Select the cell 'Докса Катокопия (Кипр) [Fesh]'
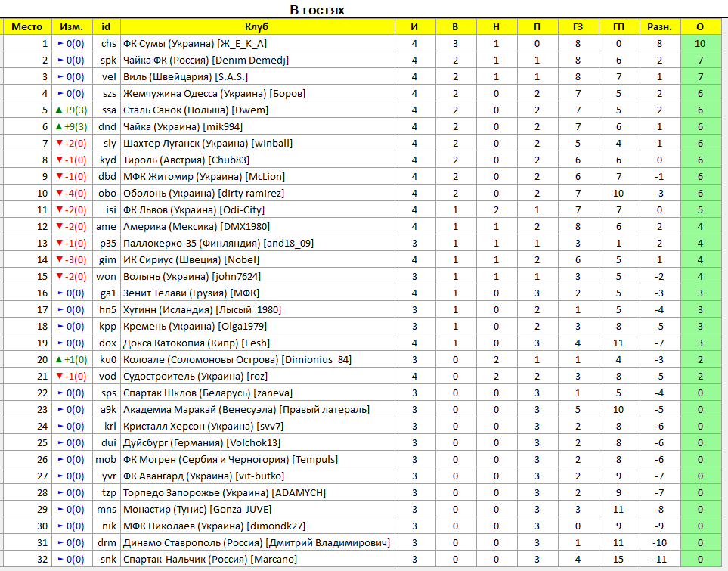728x571 pixels. 258,343
